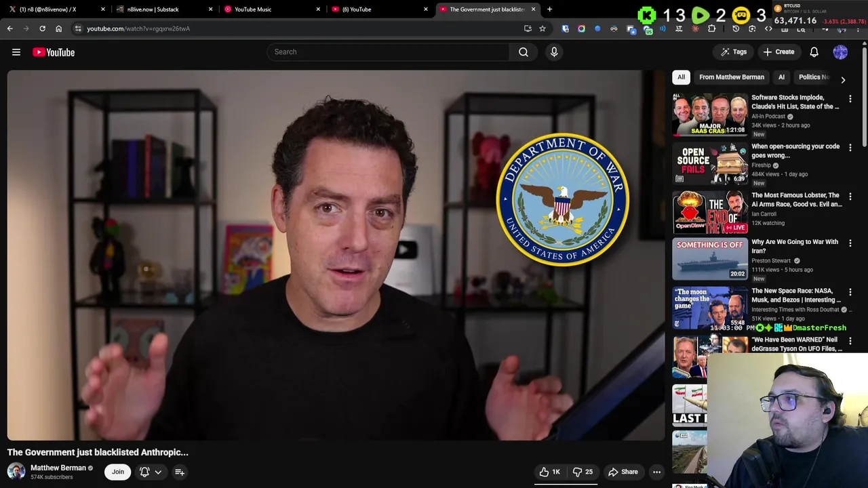
Task: Select the AI filter chip
Action: [x=781, y=77]
